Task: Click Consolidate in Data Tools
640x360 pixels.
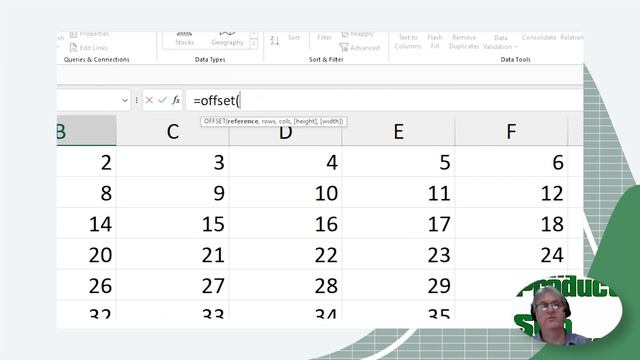Action: coord(539,38)
